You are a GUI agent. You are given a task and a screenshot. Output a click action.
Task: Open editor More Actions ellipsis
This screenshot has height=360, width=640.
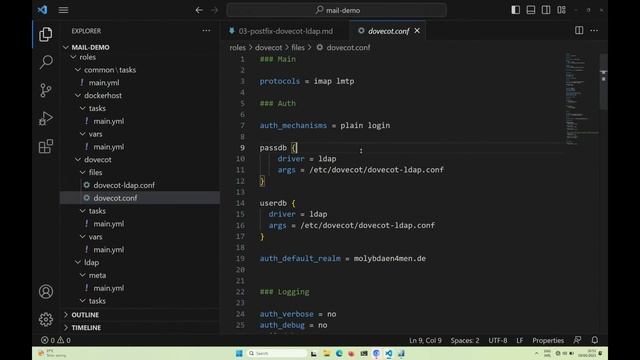[594, 30]
